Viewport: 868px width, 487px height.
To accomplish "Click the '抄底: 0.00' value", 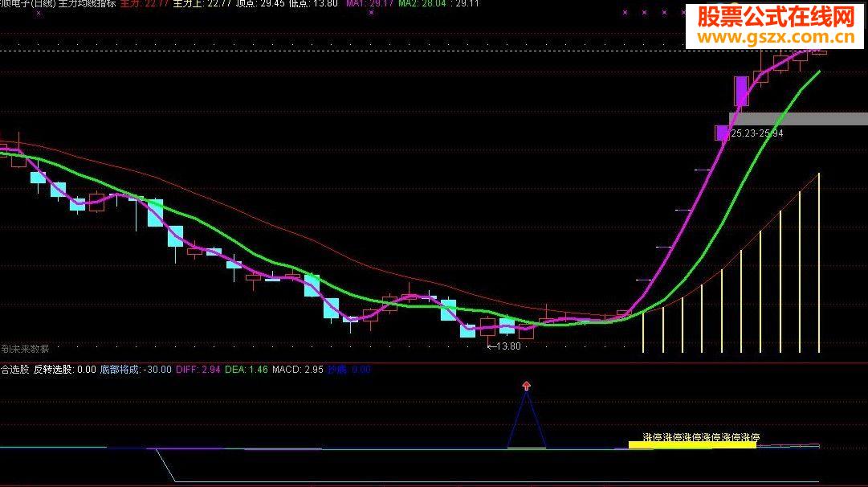I will (x=348, y=370).
